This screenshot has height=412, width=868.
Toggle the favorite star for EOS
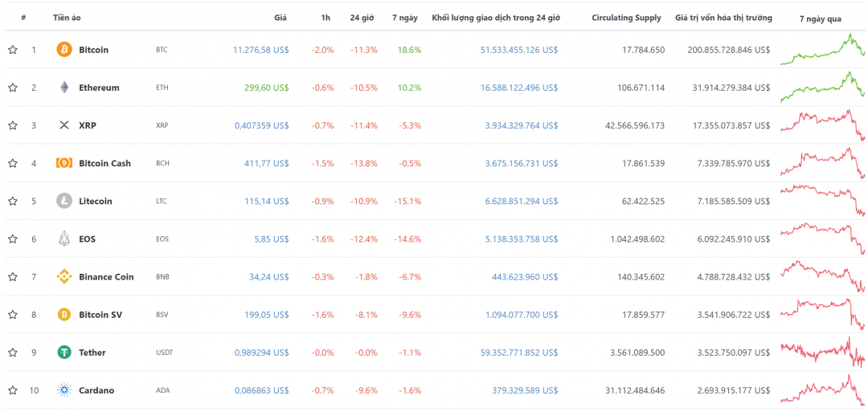13,239
